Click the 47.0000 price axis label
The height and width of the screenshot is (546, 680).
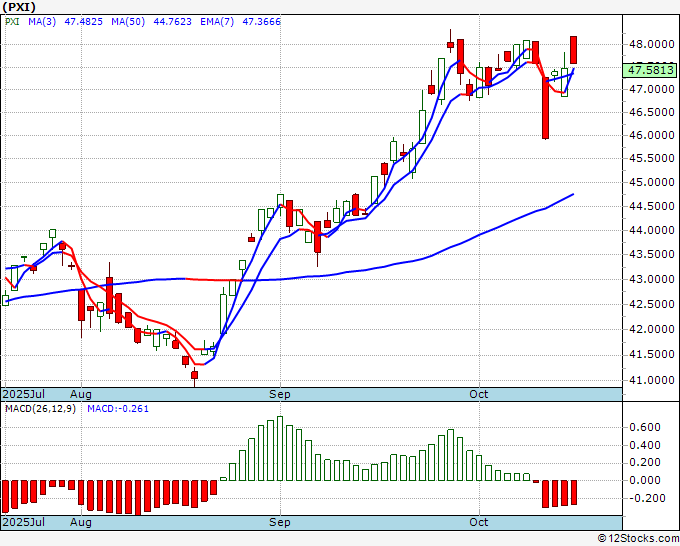click(652, 89)
